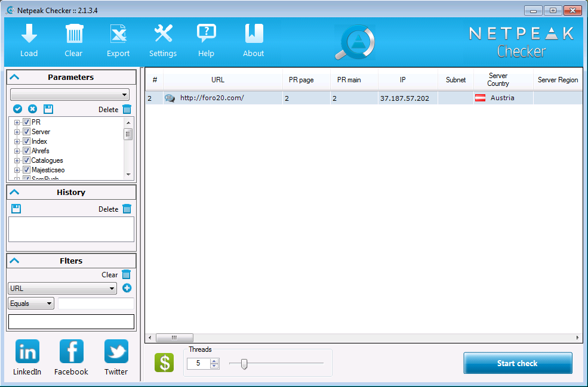This screenshot has height=387, width=588.
Task: Click the Clear trash icon in toolbar
Action: coord(74,34)
